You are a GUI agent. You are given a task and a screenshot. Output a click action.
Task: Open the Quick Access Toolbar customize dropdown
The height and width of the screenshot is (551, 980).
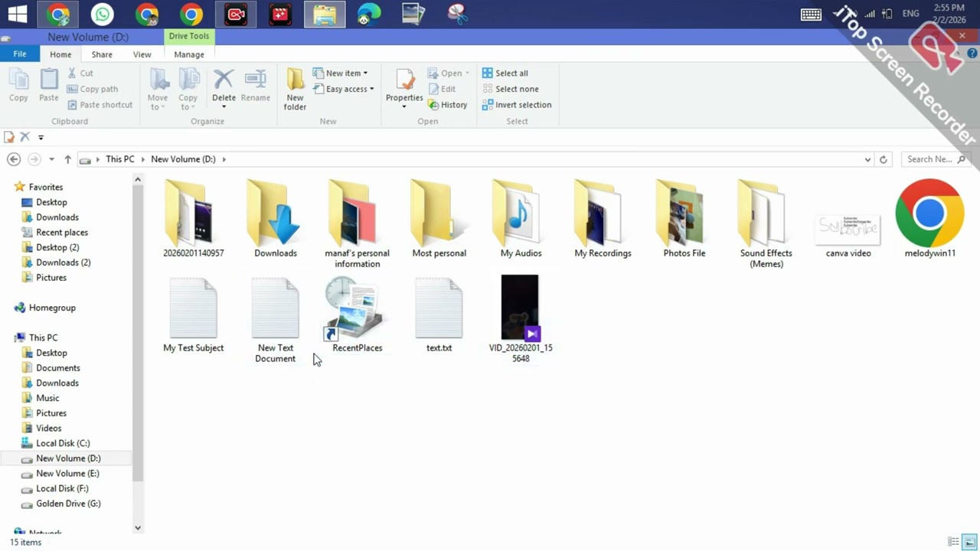(x=41, y=138)
